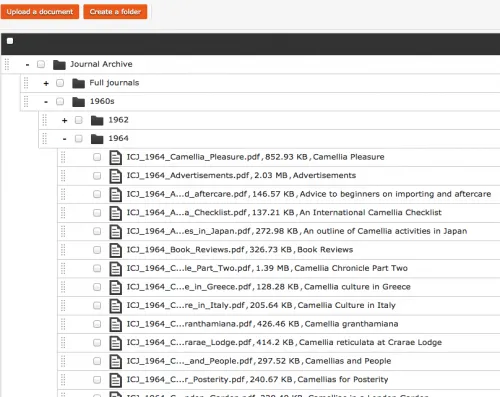500x397 pixels.
Task: Check the box for Camellia granthamiana
Action: [x=97, y=324]
